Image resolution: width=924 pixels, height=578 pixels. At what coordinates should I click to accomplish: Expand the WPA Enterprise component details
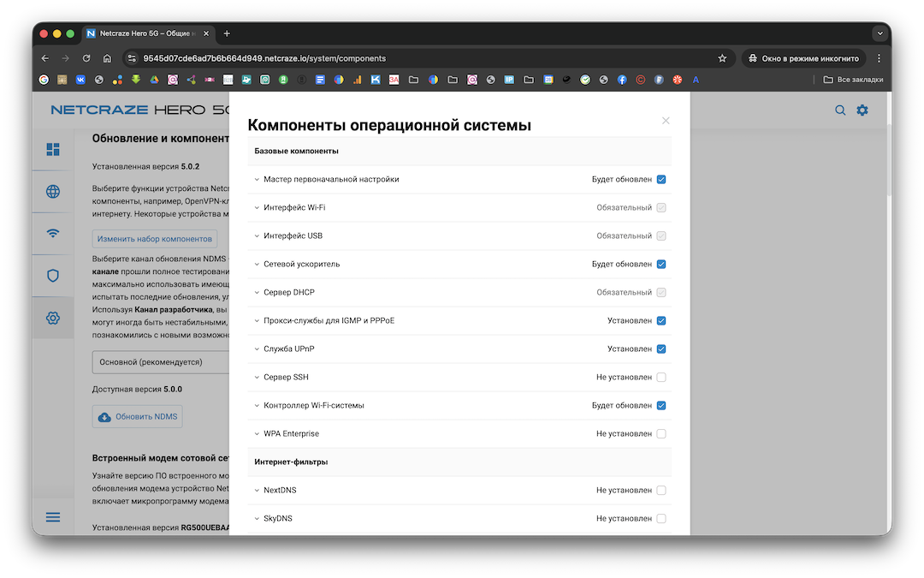pos(257,434)
